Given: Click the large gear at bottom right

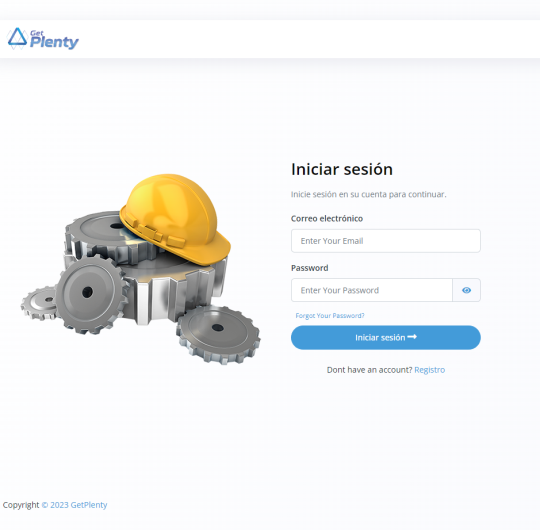Looking at the screenshot, I should point(218,334).
